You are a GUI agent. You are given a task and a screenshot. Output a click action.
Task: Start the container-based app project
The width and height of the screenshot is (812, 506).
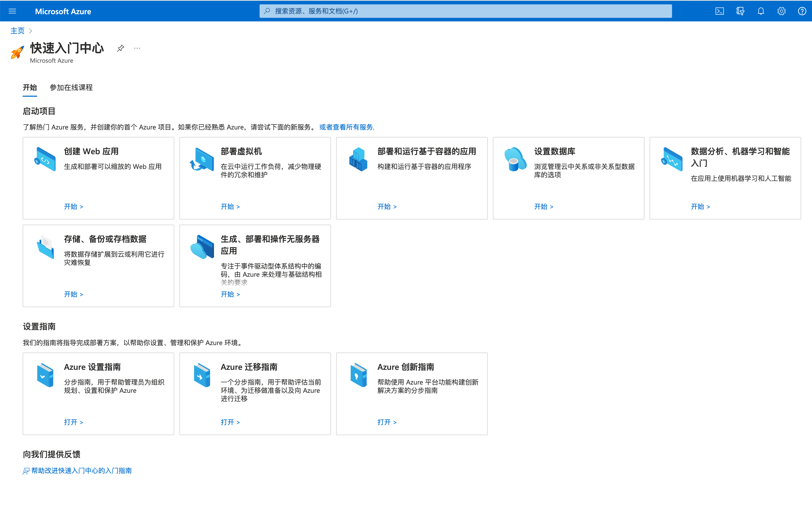[387, 207]
